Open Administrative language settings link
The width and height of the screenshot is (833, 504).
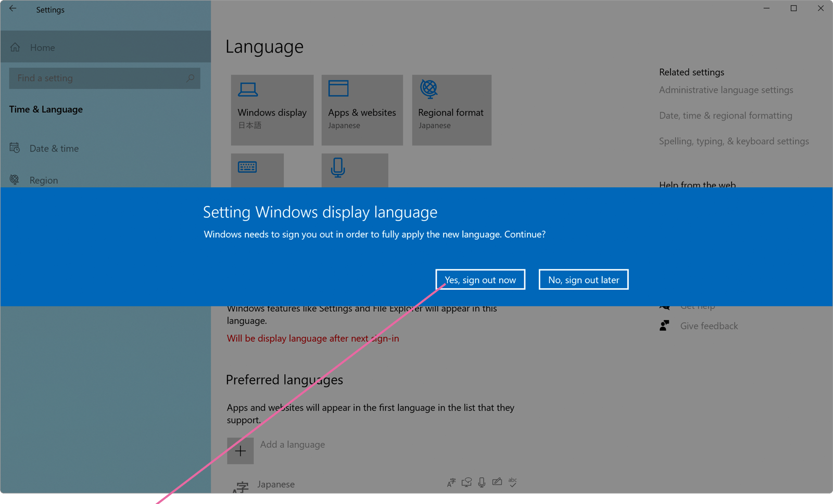click(x=726, y=90)
